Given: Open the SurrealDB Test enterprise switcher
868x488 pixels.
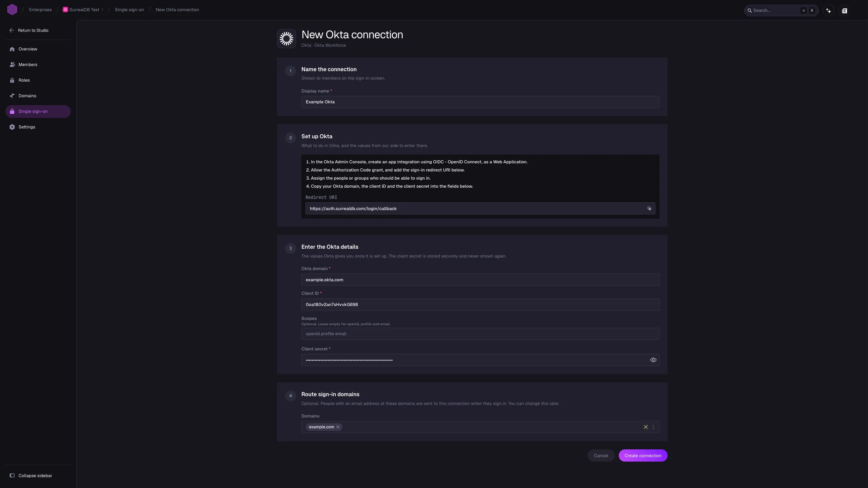Looking at the screenshot, I should (83, 10).
